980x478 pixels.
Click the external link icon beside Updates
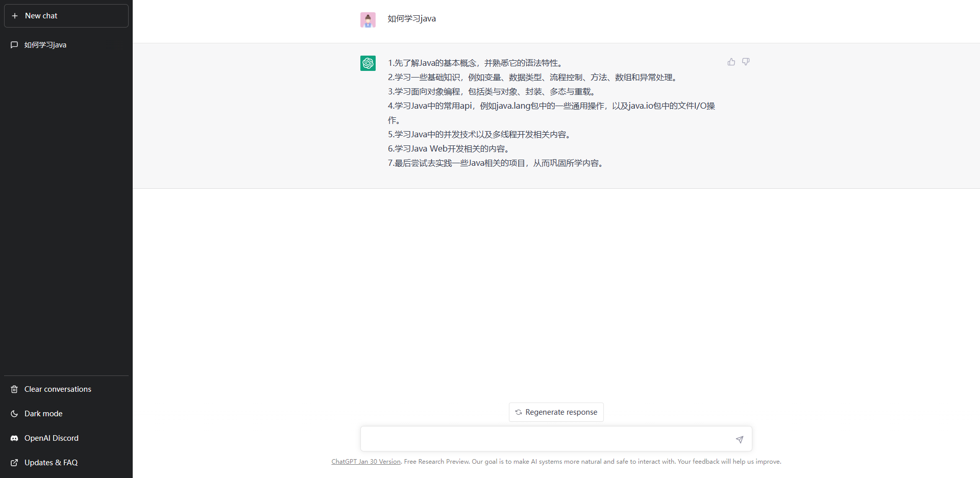(14, 463)
